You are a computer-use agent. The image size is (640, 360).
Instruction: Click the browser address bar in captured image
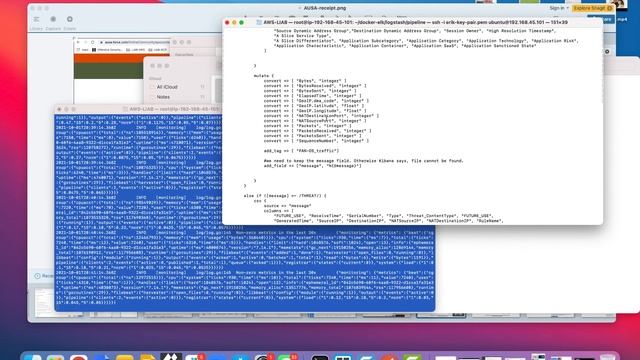pos(135,42)
